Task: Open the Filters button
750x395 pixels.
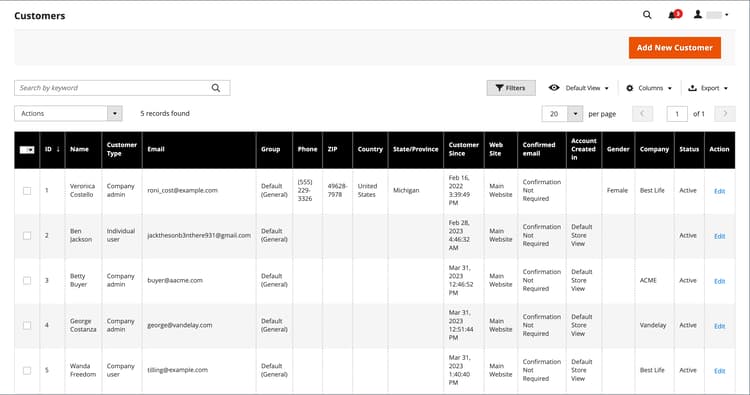Action: [511, 88]
